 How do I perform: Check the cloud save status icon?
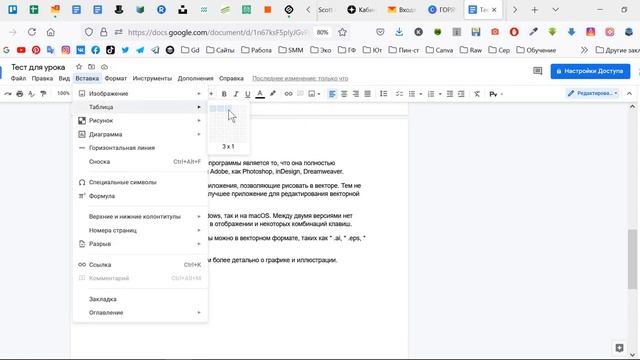104,67
